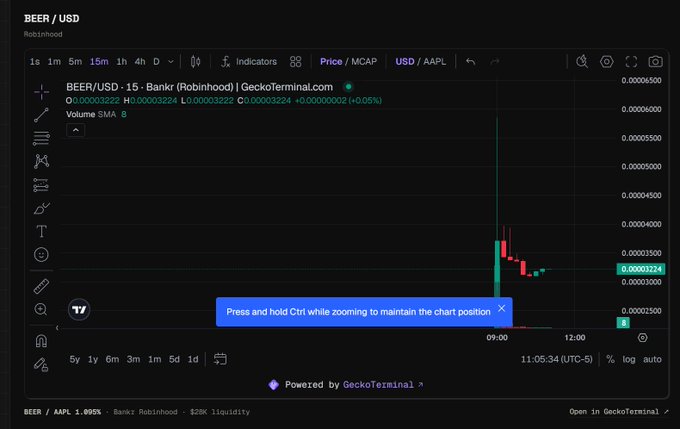This screenshot has height=429, width=680.
Task: Set date range to 1d
Action: [193, 359]
